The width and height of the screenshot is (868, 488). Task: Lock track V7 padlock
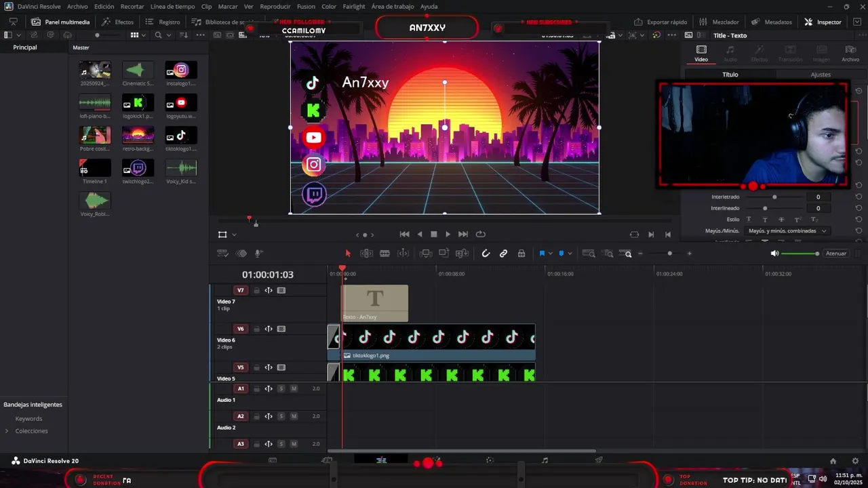[x=256, y=290]
